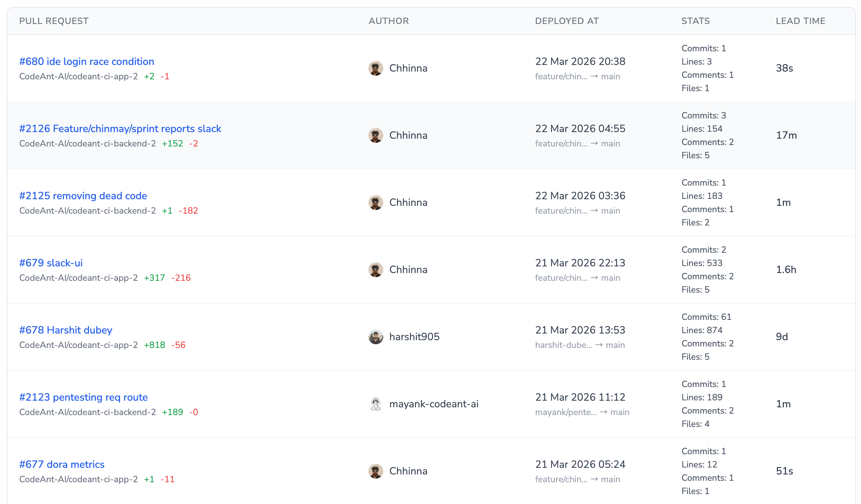The width and height of the screenshot is (861, 504).
Task: Click lead time 17m
Action: (786, 135)
